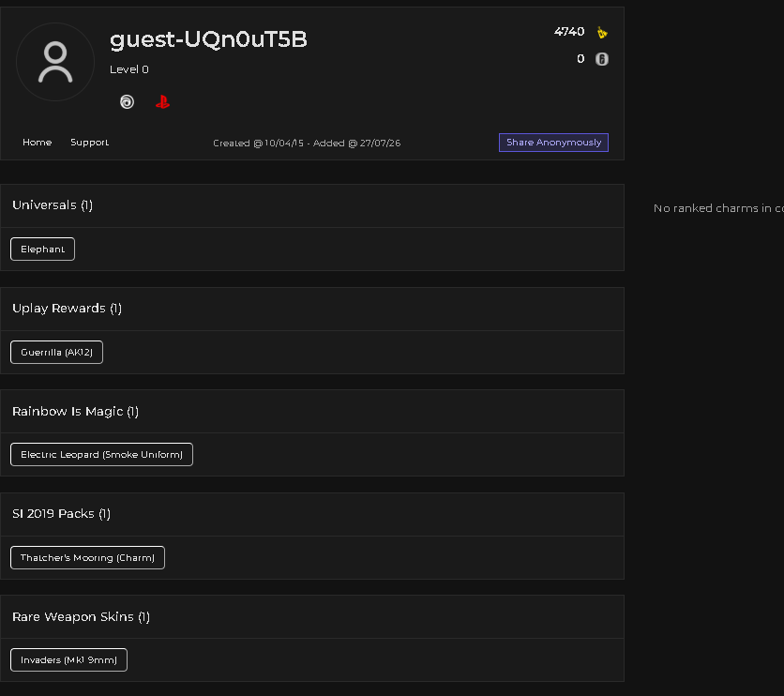784x696 pixels.
Task: Click the 0 credits value
Action: 580,59
